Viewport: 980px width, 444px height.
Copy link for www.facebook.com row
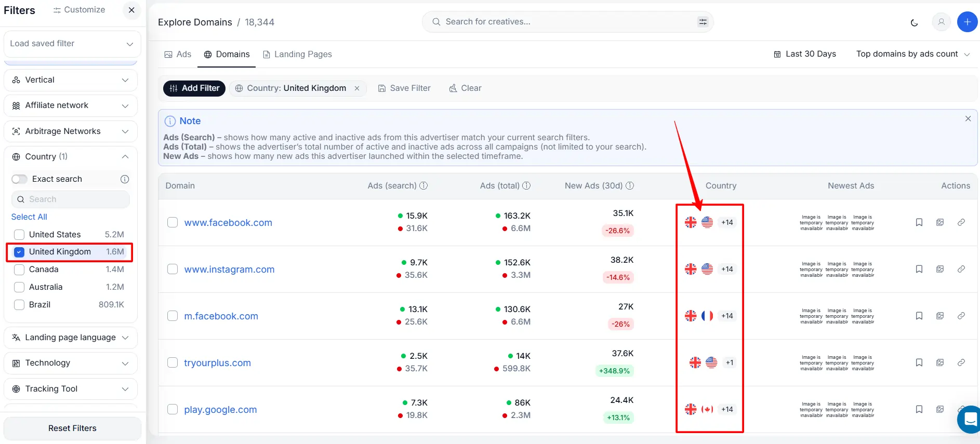pyautogui.click(x=961, y=223)
